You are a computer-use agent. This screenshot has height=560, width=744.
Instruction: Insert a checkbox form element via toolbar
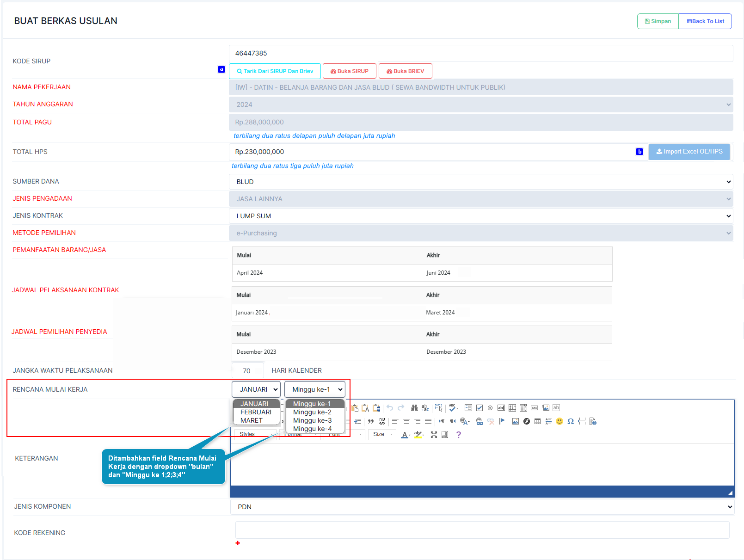coord(480,408)
